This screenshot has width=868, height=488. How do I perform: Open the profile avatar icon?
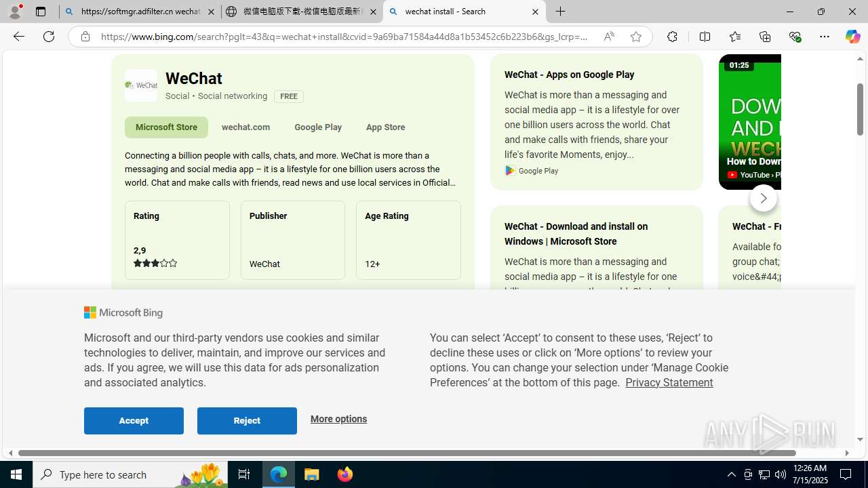(15, 12)
